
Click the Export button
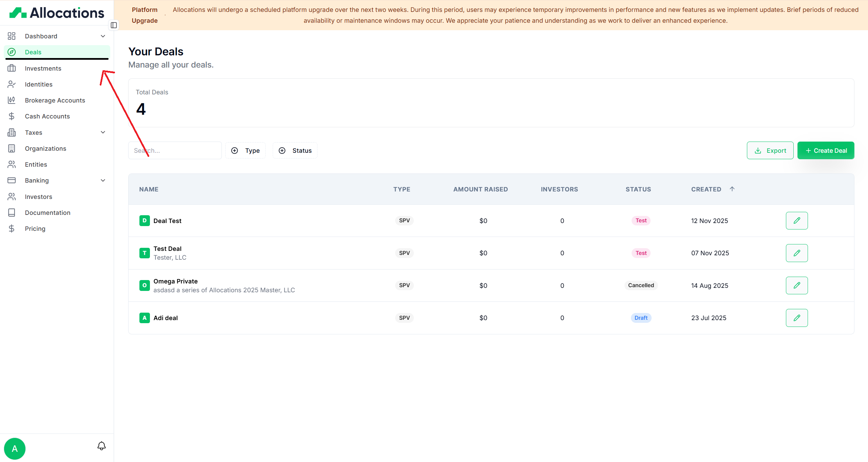[770, 150]
